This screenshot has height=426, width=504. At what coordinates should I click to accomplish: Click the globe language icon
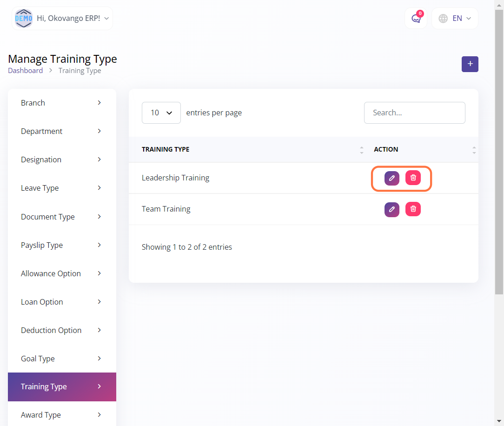coord(443,19)
